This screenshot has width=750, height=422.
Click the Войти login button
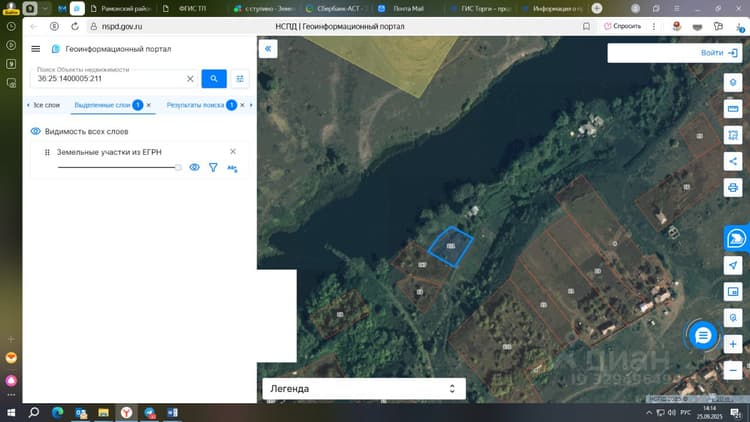[719, 53]
